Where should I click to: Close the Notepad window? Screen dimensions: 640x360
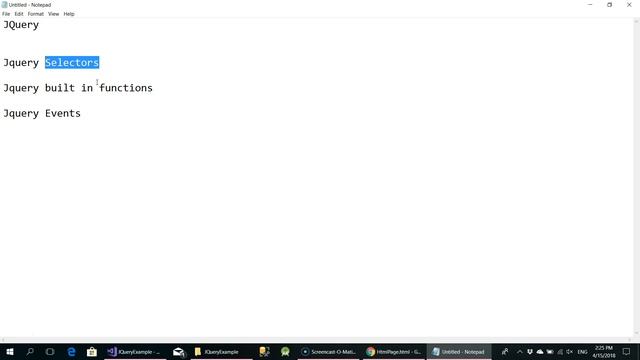point(629,5)
